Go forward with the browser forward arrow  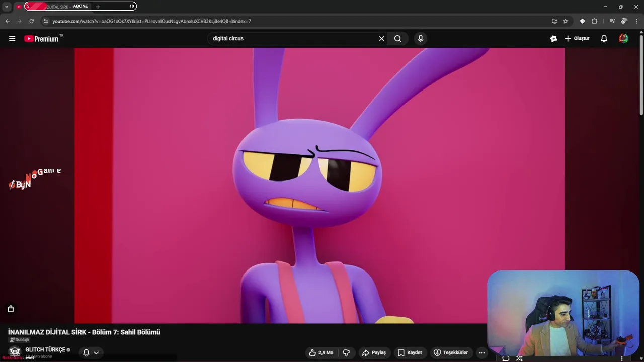[19, 21]
